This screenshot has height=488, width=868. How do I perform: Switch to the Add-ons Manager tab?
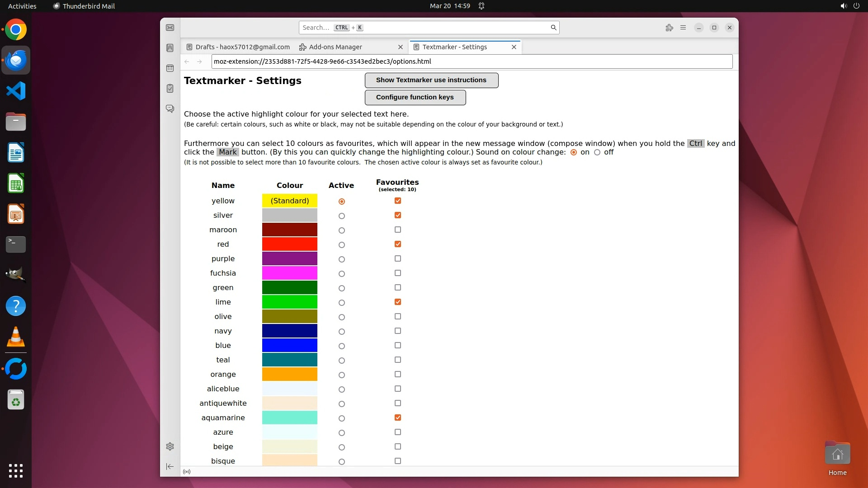tap(335, 47)
